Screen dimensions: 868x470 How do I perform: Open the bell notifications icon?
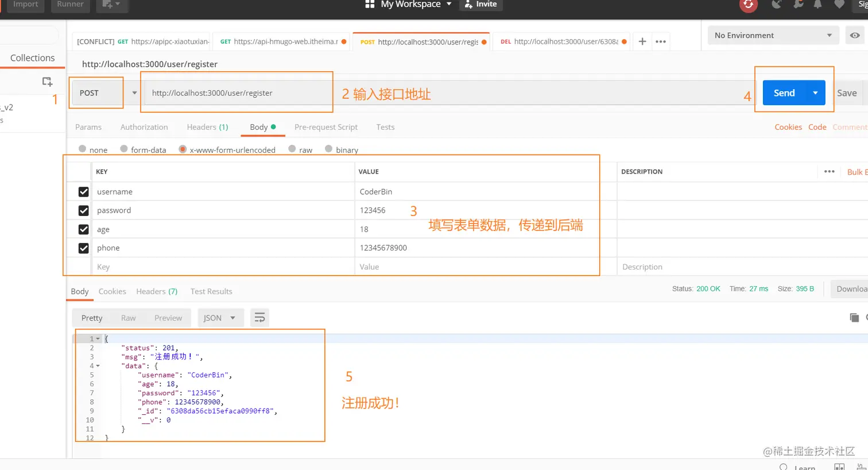click(817, 5)
